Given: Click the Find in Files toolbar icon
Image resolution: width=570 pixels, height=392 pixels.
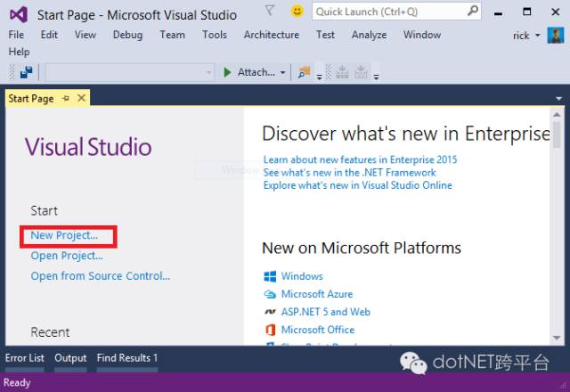Looking at the screenshot, I should (304, 72).
